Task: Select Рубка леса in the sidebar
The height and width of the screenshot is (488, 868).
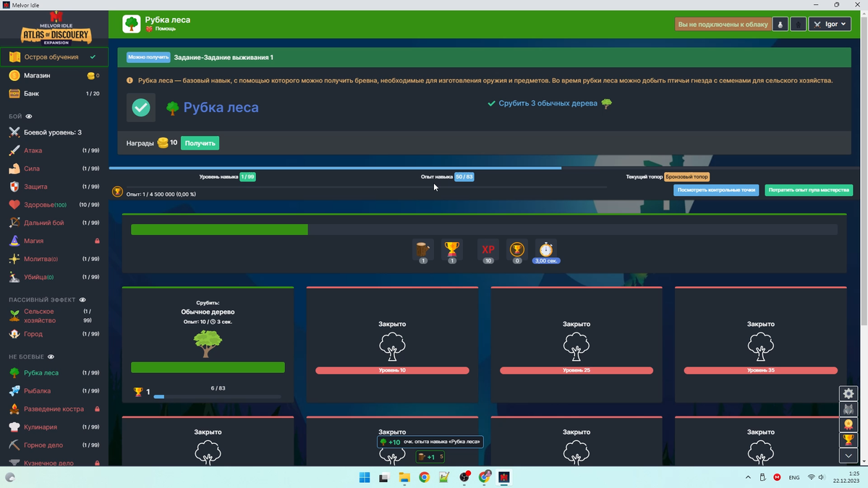Action: coord(54,373)
